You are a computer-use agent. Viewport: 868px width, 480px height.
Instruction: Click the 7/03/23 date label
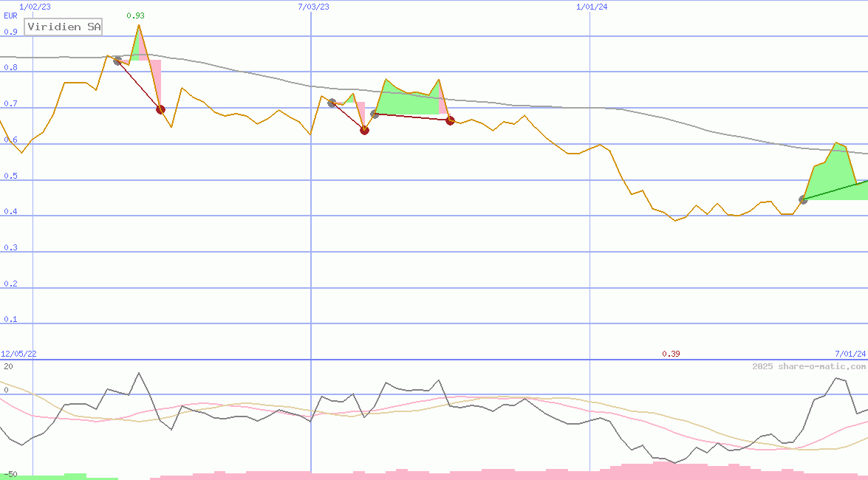click(x=313, y=7)
